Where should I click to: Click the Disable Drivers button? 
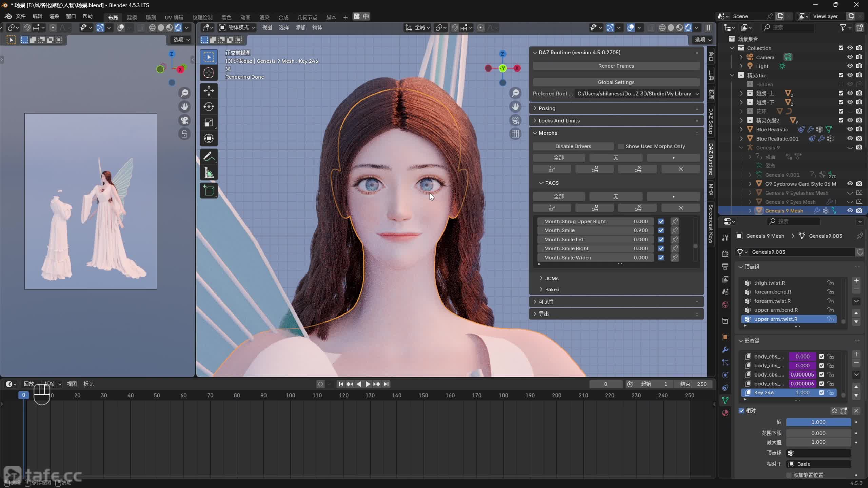(x=573, y=146)
